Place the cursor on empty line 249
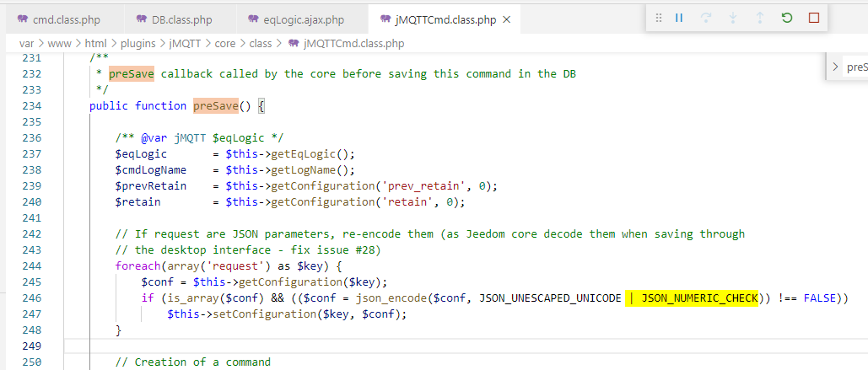Screen dimensions: 868x370 [x=465, y=346]
